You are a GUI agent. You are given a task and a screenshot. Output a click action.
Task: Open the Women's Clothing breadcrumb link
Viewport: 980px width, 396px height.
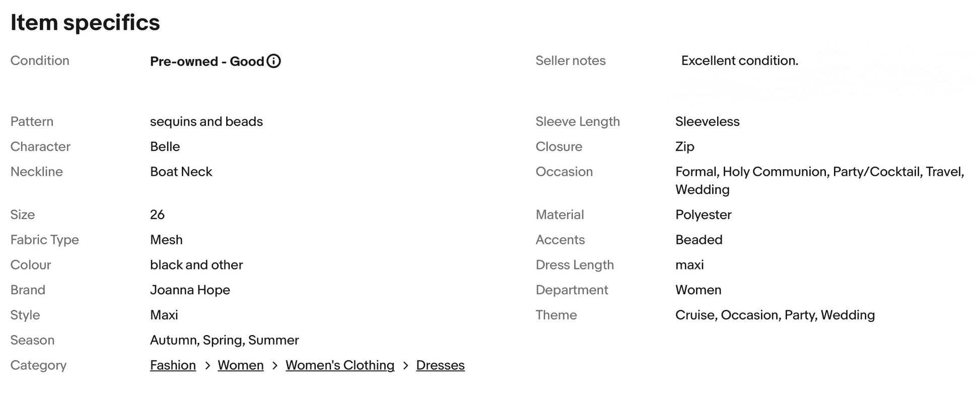click(339, 365)
